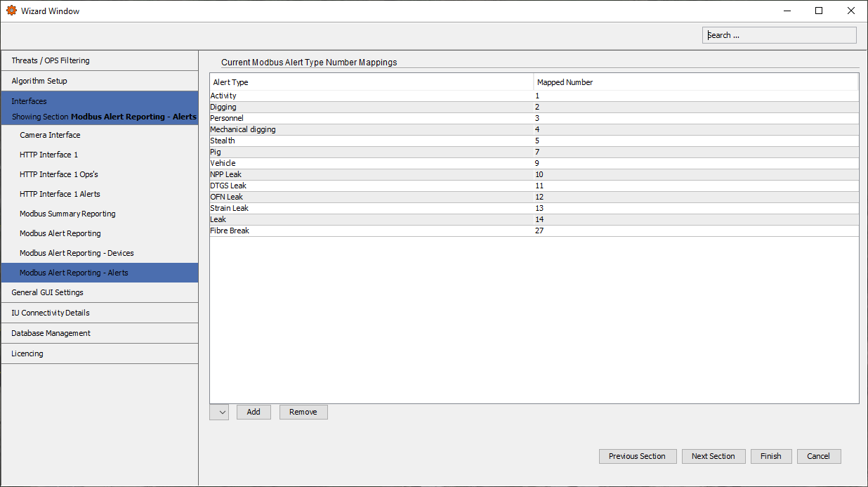868x487 pixels.
Task: Click Previous Section
Action: pos(637,456)
